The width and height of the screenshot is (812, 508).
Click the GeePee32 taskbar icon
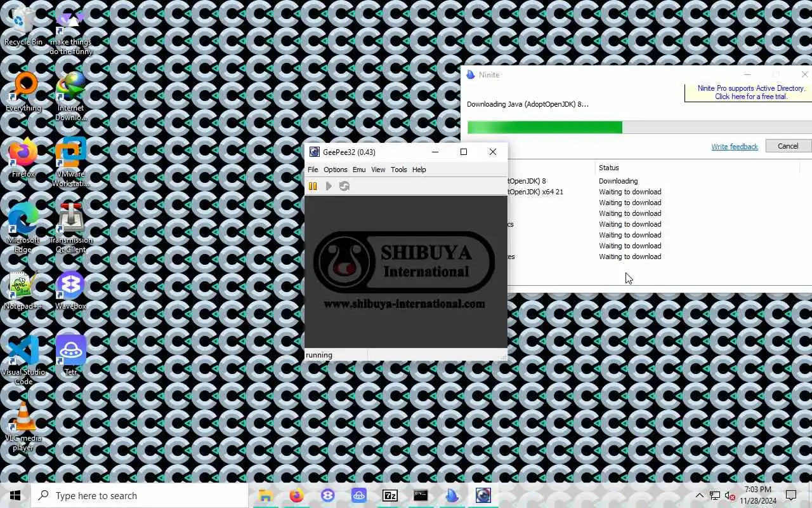coord(483,495)
